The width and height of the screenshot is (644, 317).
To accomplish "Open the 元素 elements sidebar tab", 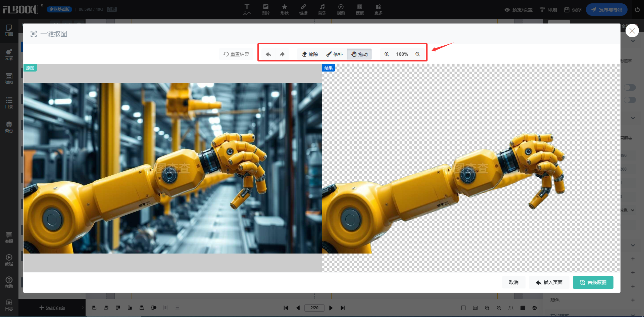I will [9, 54].
